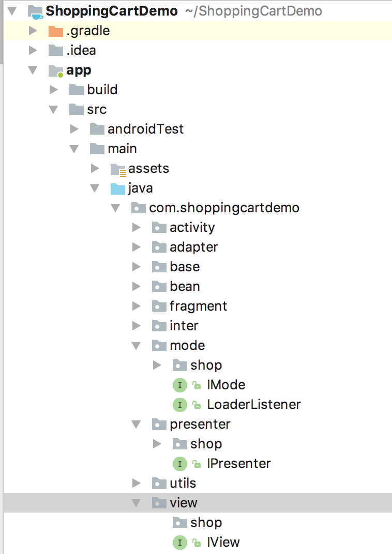Click the ShoppingCartDemo project root icon
392x554 pixels.
coord(35,11)
